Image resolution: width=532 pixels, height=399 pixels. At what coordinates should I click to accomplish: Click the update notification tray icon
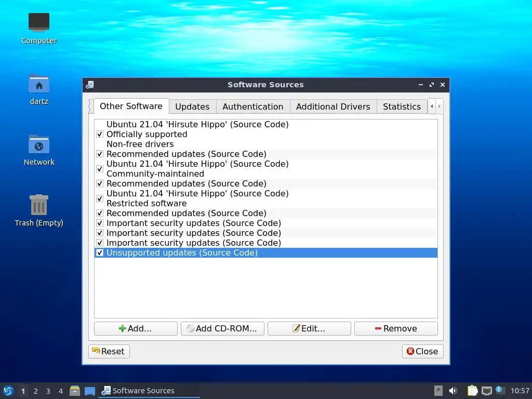point(499,390)
